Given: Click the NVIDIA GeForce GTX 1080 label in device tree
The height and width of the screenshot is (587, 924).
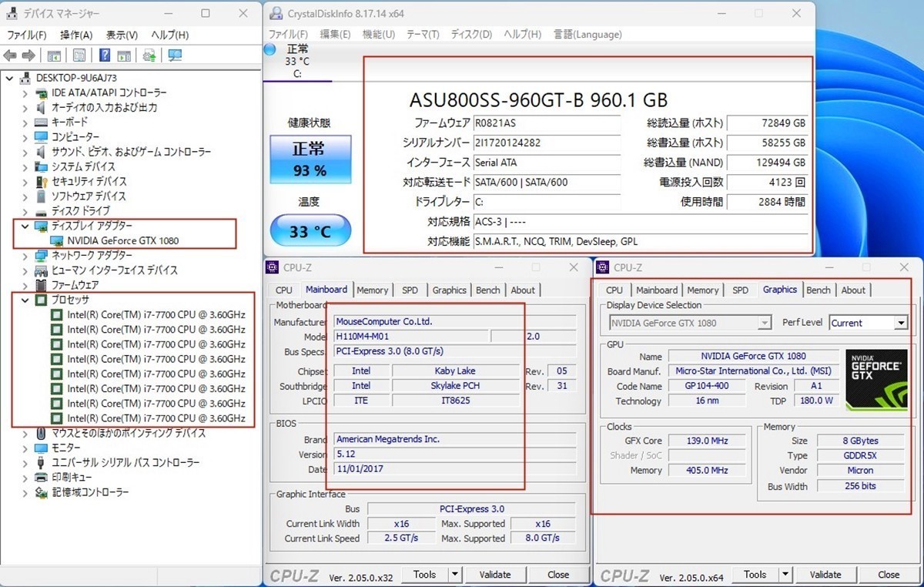Looking at the screenshot, I should click(x=122, y=240).
